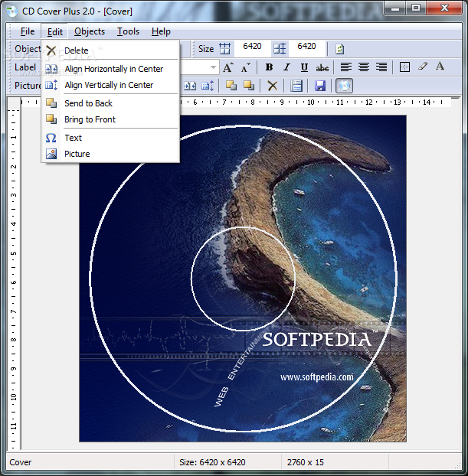Choose Send to Back in Edit menu

coord(110,103)
